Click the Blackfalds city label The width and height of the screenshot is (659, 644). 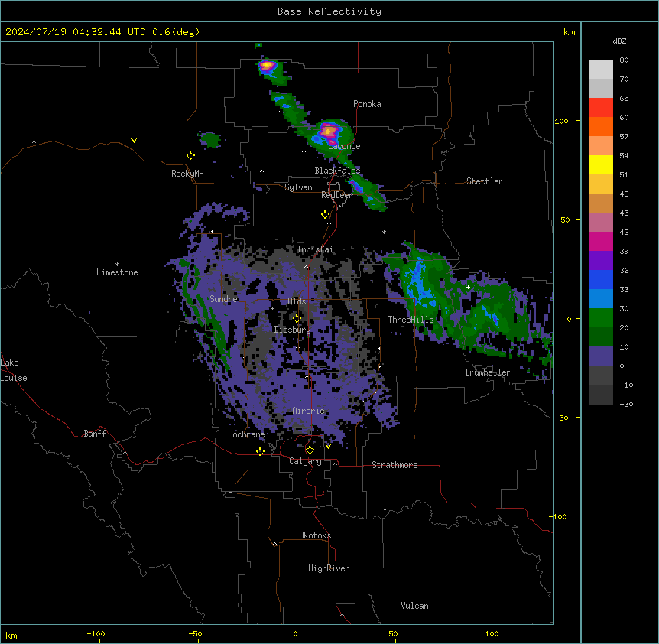click(337, 171)
